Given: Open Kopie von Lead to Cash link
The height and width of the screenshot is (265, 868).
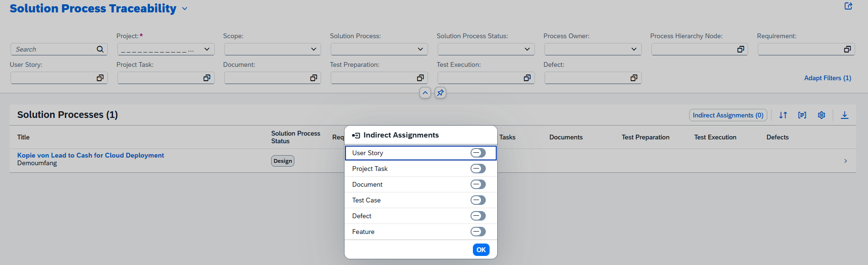Looking at the screenshot, I should pyautogui.click(x=91, y=155).
